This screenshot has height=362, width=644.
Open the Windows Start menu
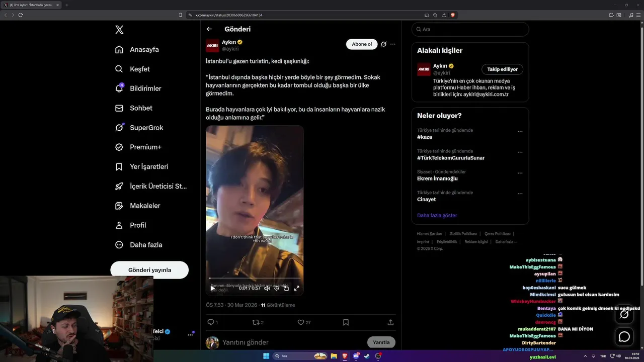tap(266, 356)
